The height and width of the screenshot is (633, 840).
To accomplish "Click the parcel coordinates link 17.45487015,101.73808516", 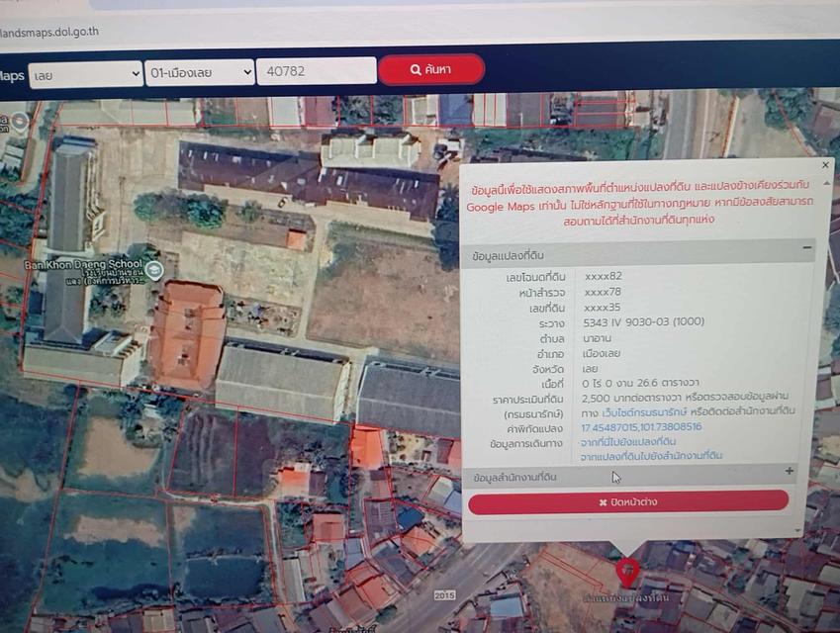I will click(x=641, y=426).
